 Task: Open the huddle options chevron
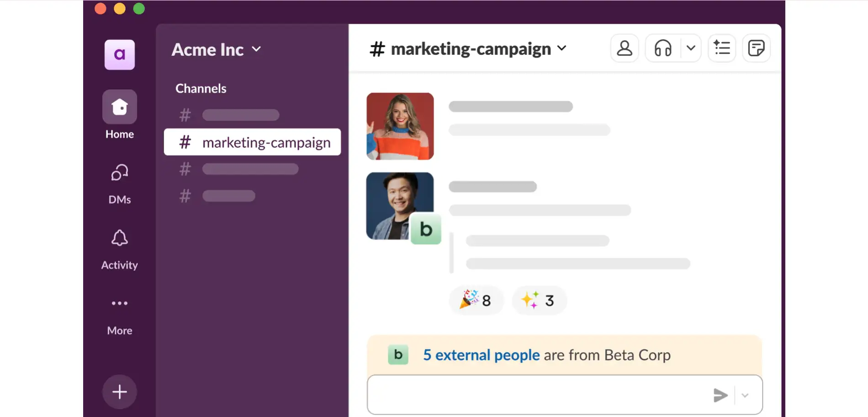[691, 48]
